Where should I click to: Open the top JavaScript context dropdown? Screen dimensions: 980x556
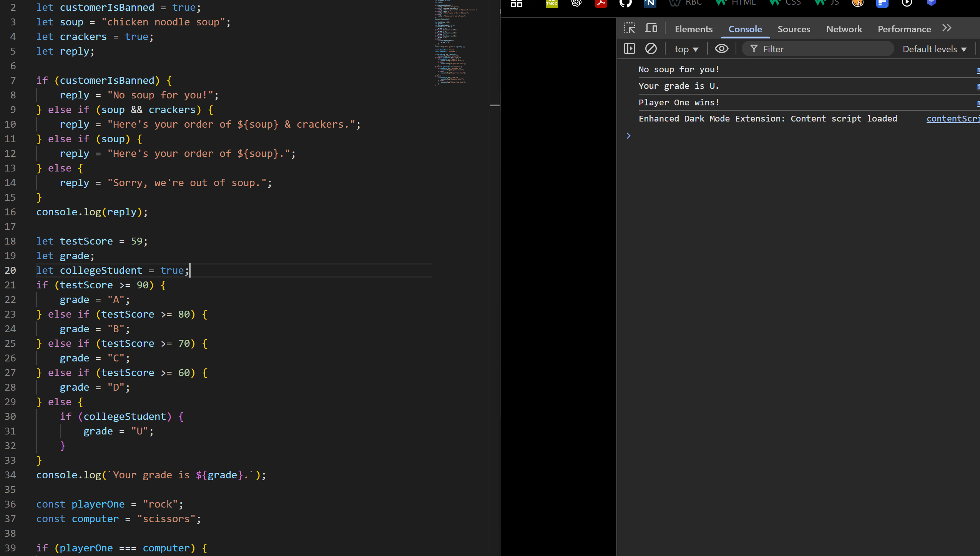click(686, 49)
